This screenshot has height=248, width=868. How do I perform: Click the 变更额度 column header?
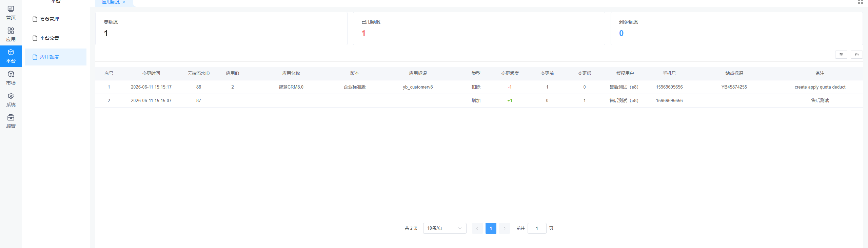[510, 73]
